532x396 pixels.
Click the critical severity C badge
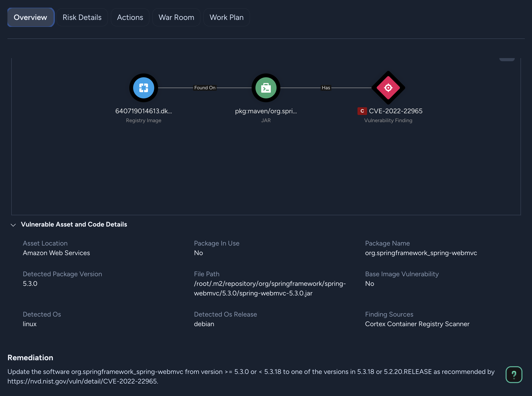pos(362,111)
